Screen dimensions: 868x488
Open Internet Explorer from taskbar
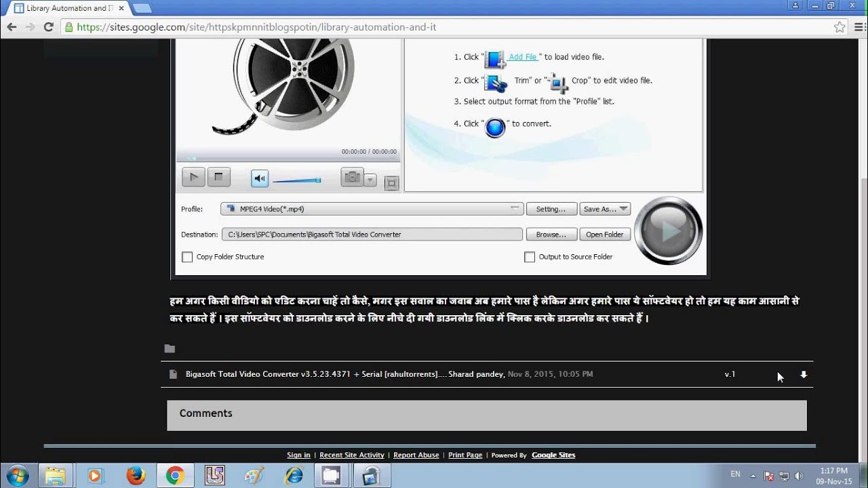click(294, 476)
